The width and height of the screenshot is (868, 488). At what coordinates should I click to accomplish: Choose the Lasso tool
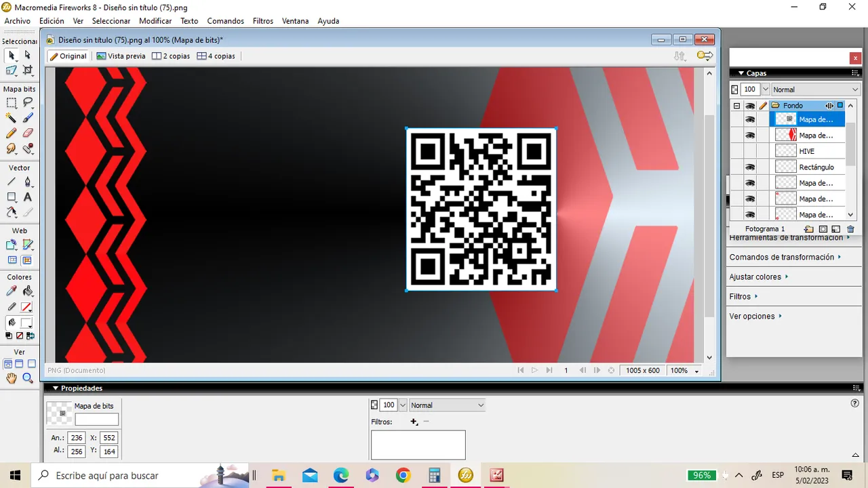tap(28, 103)
